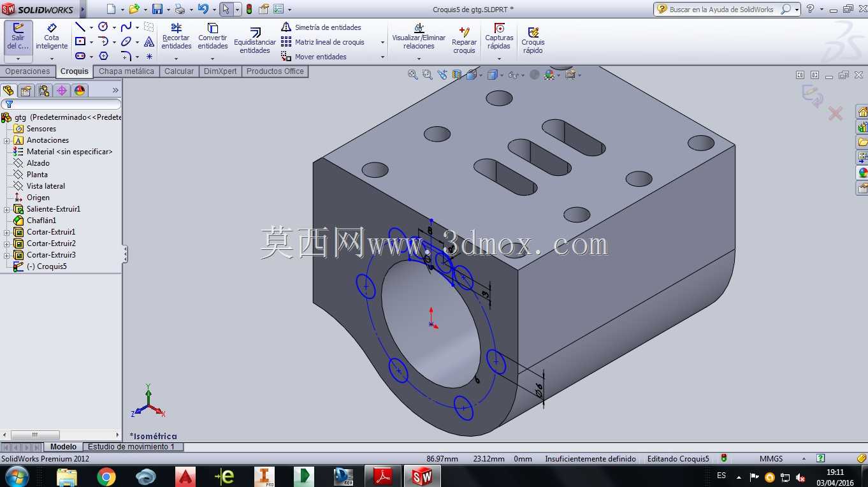Viewport: 868px width, 487px height.
Task: Open the ConfigurationManager panel tab icon
Action: coord(44,91)
